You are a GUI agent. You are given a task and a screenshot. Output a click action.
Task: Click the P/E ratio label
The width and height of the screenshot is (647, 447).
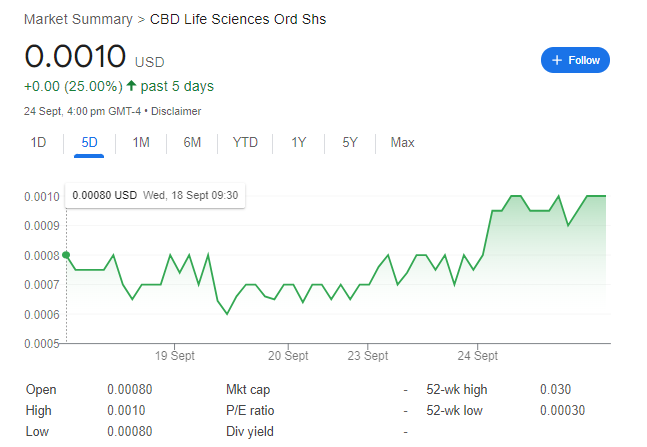[250, 410]
